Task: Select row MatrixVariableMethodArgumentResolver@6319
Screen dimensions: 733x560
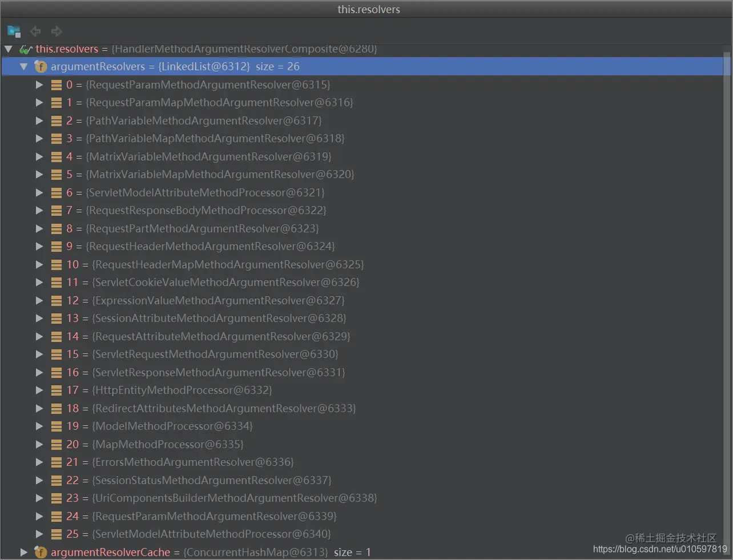Action: 362,156
